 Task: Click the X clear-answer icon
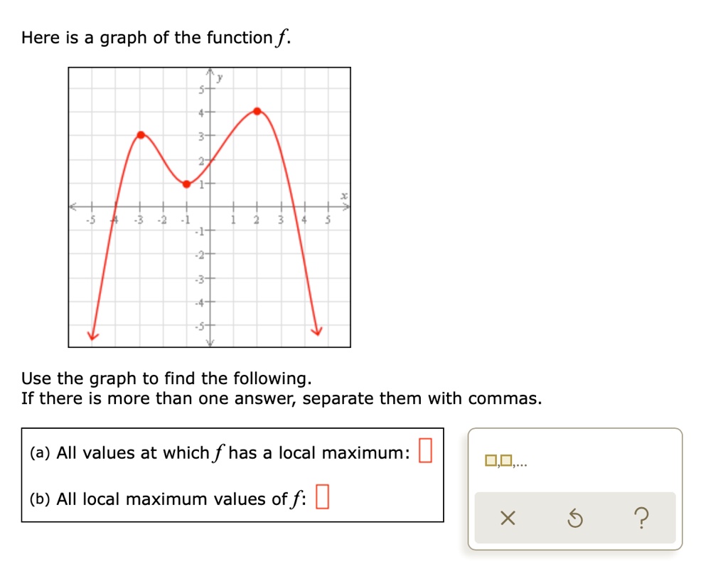[x=509, y=519]
